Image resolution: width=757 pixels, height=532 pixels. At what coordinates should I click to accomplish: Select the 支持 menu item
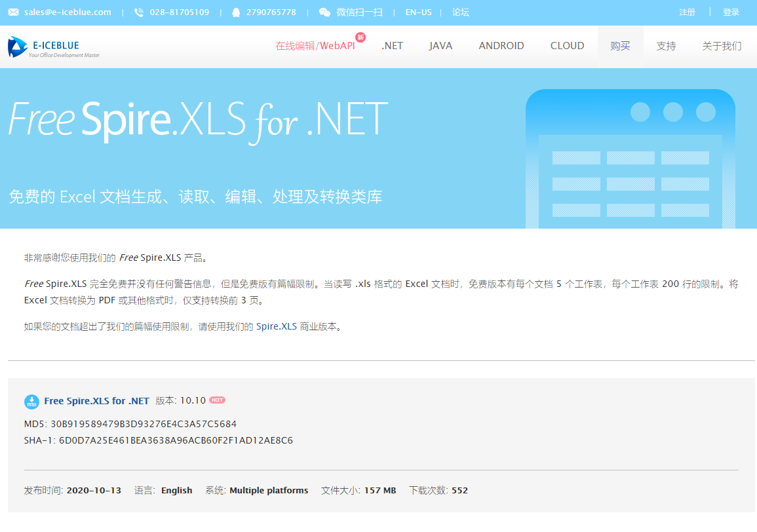pos(666,45)
